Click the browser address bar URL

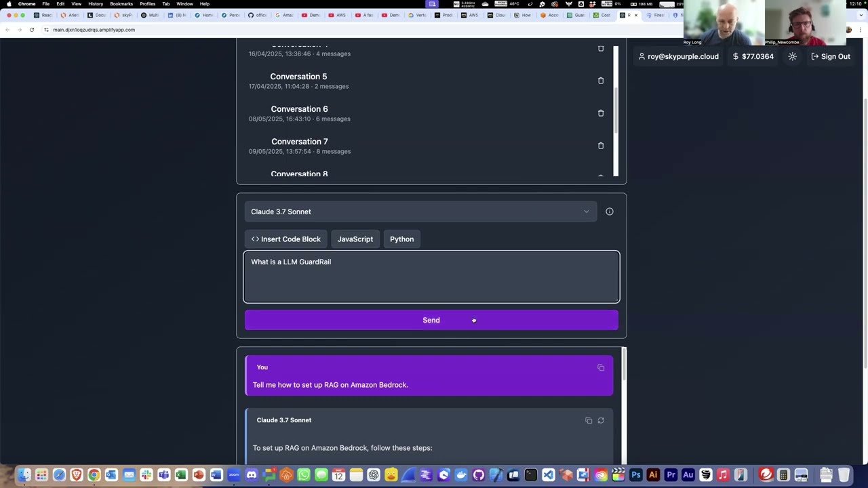click(x=94, y=30)
